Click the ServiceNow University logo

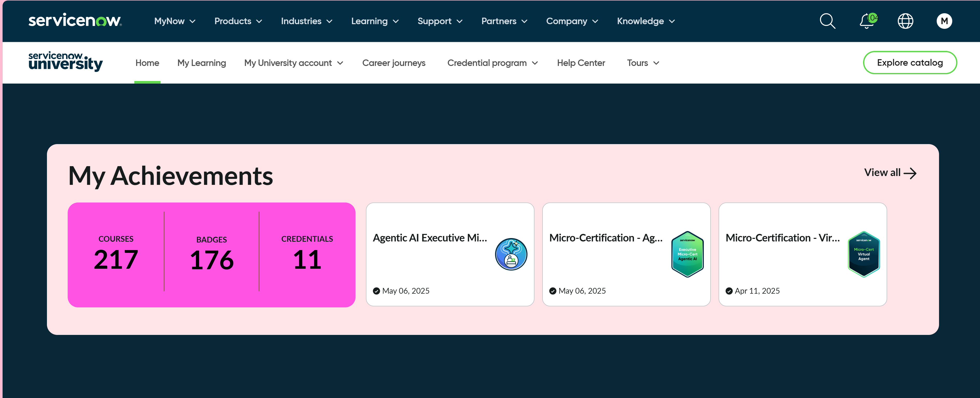click(x=65, y=62)
